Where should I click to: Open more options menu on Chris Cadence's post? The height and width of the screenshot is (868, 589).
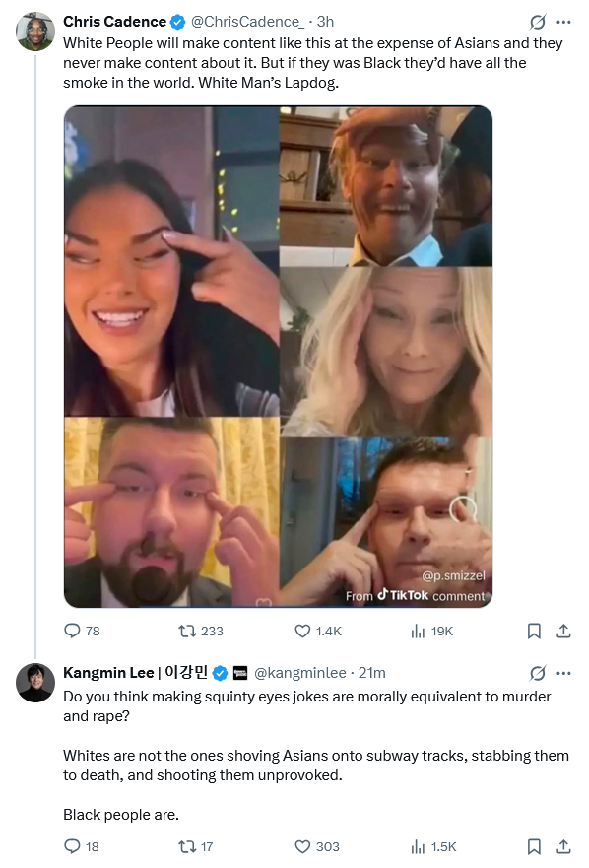tap(563, 22)
